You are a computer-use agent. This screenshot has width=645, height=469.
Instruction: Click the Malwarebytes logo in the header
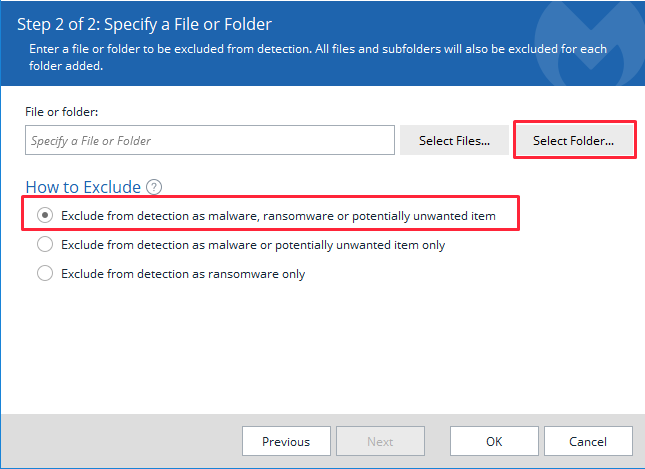(590, 43)
